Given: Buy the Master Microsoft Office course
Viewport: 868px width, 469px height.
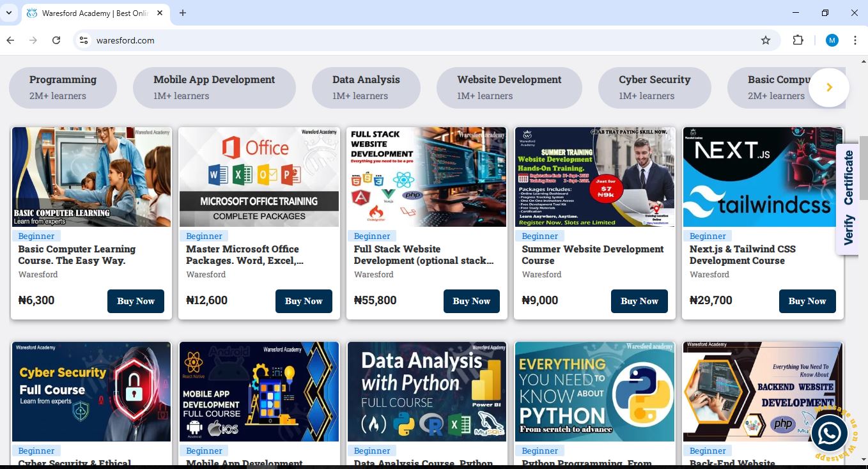Looking at the screenshot, I should point(304,301).
